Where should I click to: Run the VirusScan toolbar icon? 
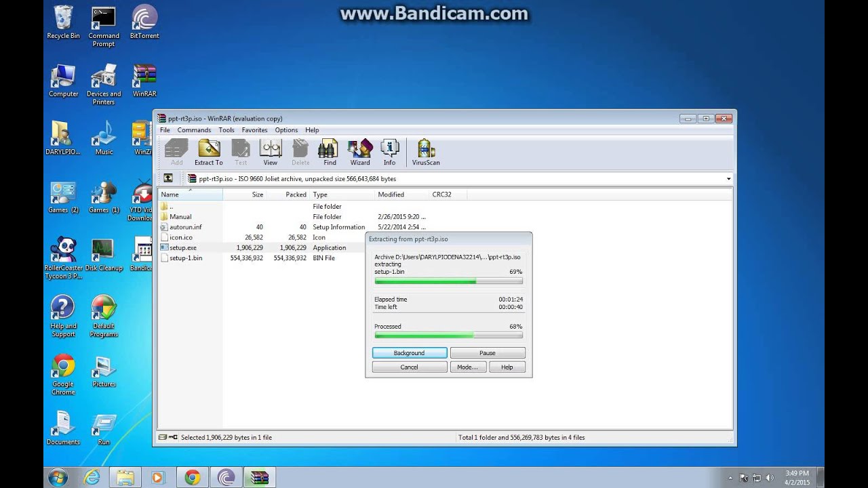(426, 152)
